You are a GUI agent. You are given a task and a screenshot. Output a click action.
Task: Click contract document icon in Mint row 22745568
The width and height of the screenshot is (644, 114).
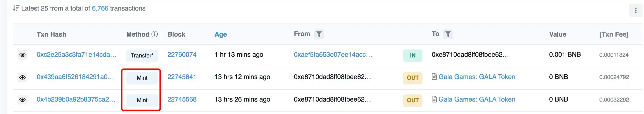[x=434, y=99]
